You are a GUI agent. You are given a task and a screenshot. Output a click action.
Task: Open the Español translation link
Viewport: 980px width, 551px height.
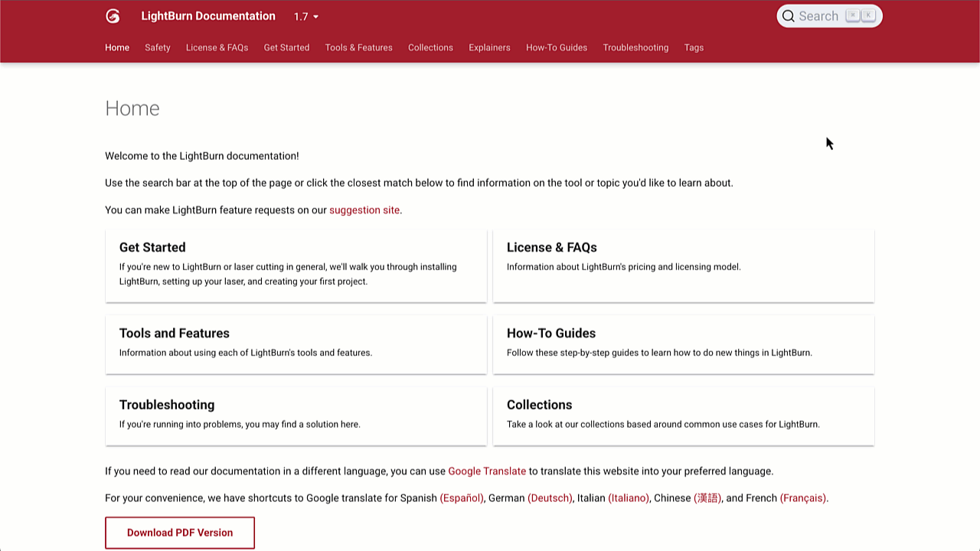coord(462,498)
